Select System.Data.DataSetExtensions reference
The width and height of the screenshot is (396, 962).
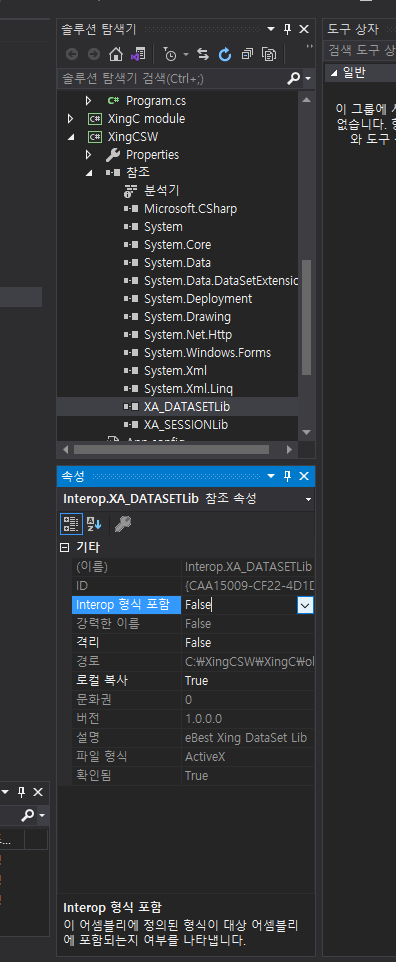221,280
